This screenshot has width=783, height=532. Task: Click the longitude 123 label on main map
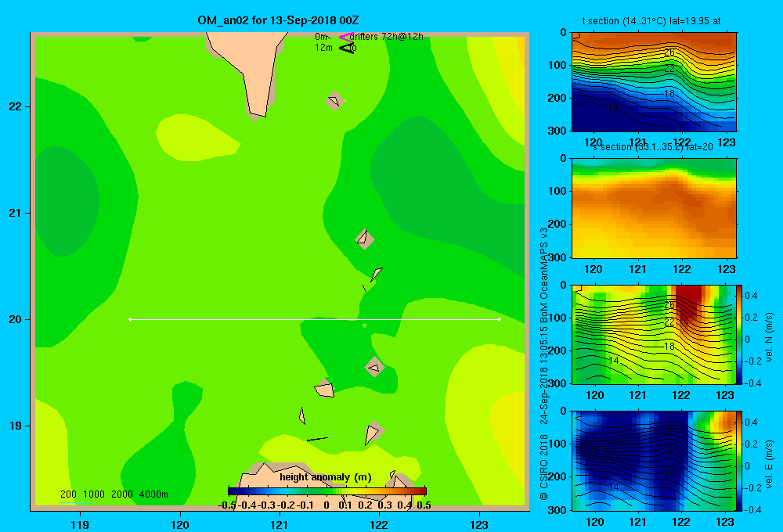click(x=479, y=524)
